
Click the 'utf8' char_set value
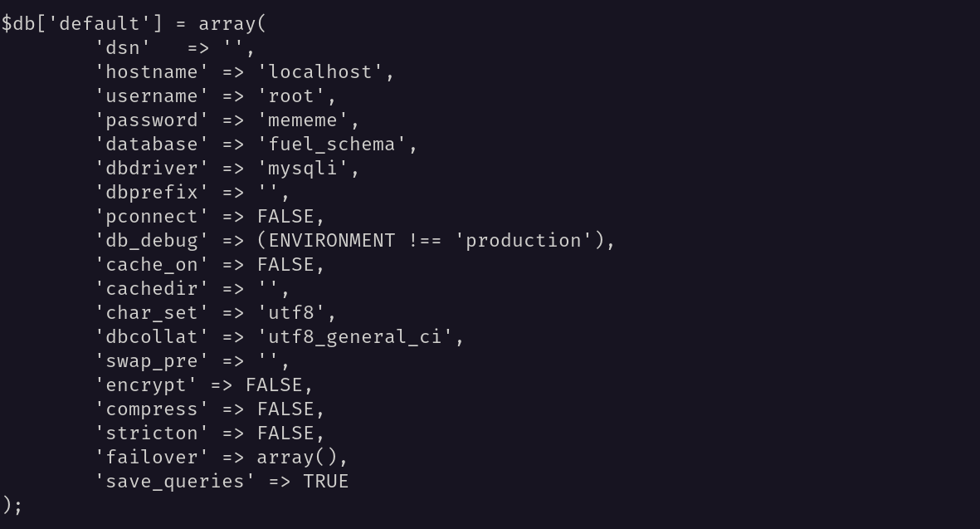(291, 313)
